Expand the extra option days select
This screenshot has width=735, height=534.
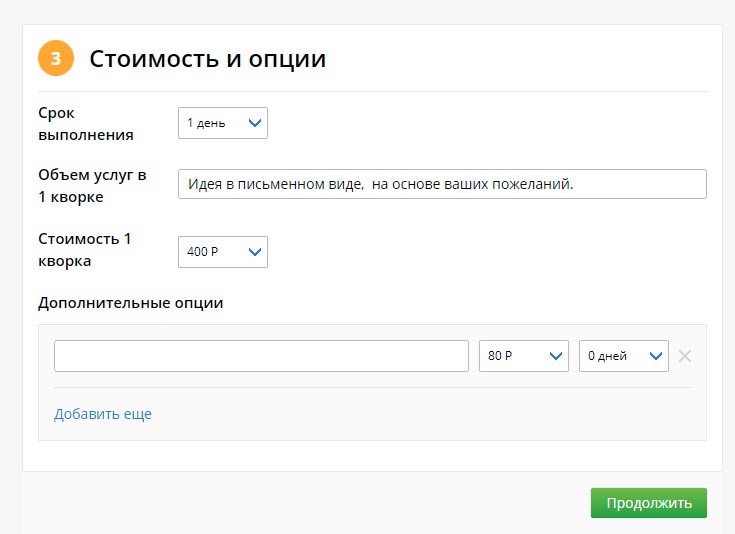pyautogui.click(x=623, y=356)
